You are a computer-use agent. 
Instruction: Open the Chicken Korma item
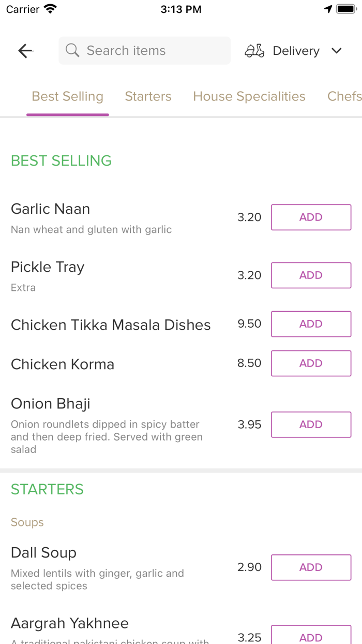63,364
